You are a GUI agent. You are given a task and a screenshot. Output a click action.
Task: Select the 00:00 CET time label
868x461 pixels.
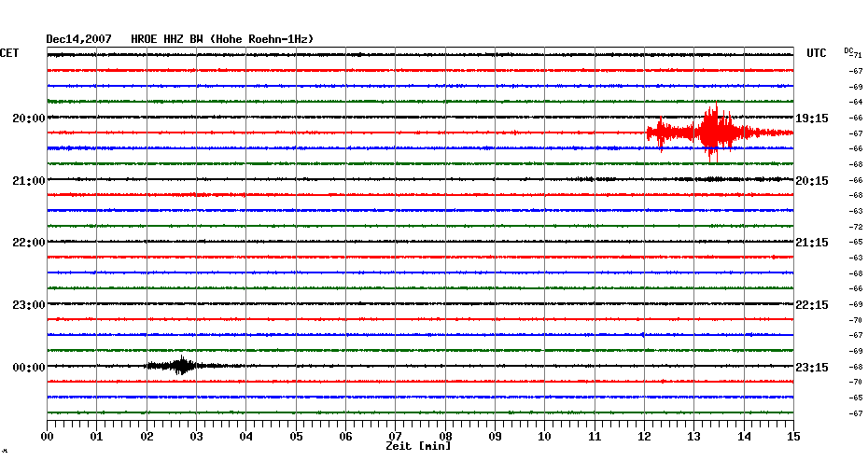pos(29,368)
